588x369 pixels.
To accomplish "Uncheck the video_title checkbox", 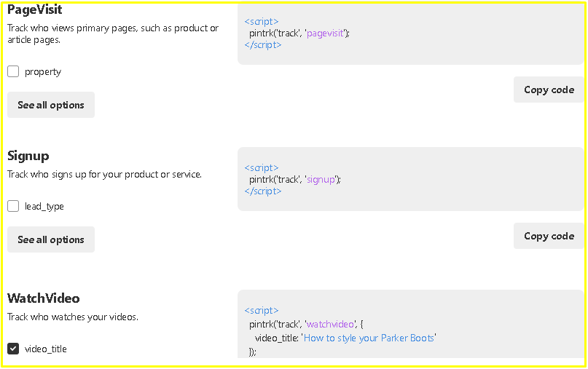I will click(x=13, y=349).
